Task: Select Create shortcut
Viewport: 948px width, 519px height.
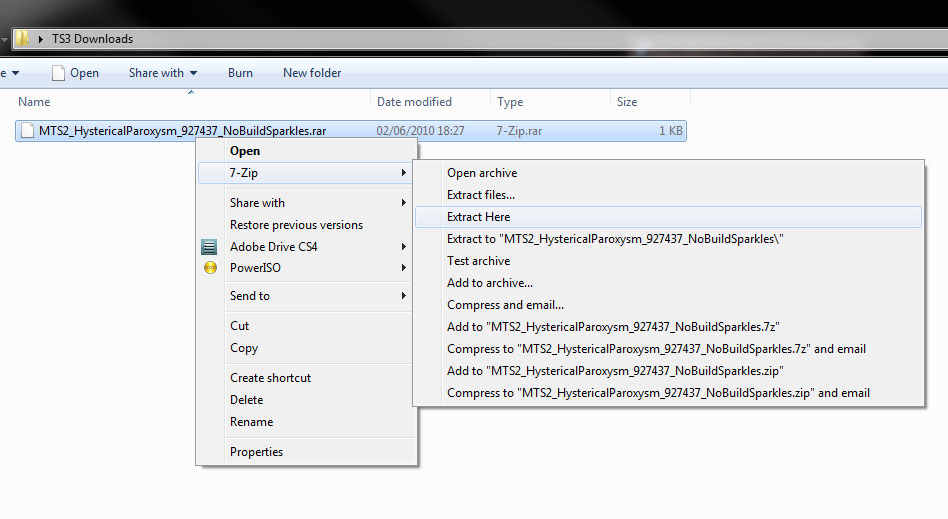Action: 270,378
